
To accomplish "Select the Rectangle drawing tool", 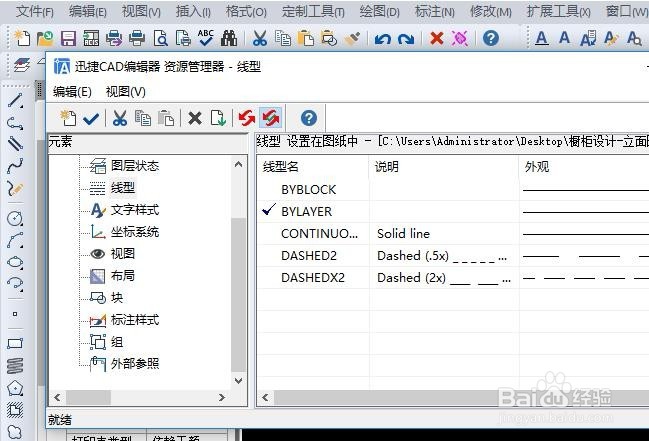I will [15, 344].
